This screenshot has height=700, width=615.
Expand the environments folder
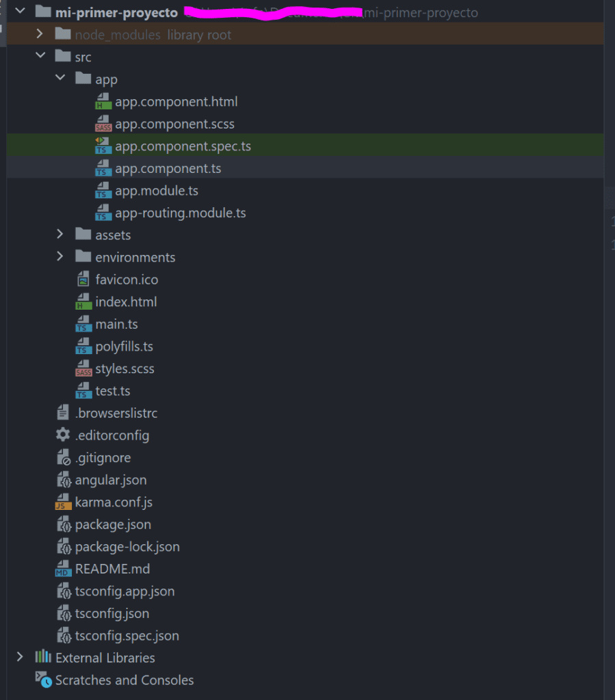click(x=60, y=256)
